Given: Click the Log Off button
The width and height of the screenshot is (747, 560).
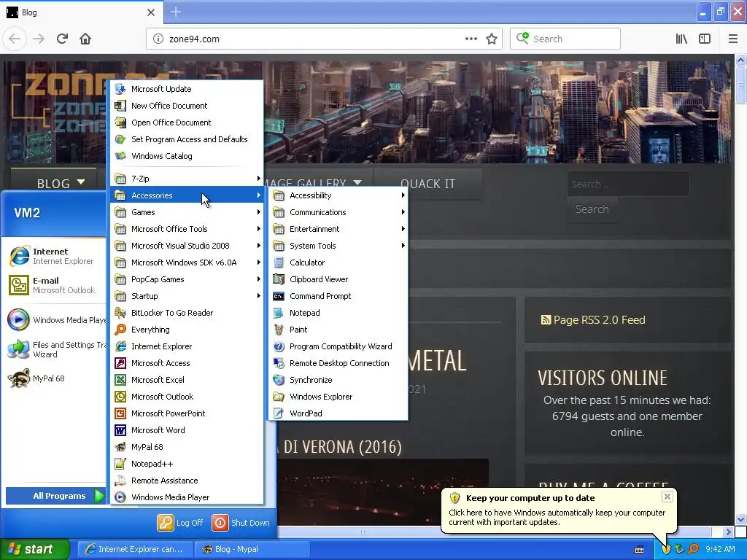Looking at the screenshot, I should click(x=181, y=522).
